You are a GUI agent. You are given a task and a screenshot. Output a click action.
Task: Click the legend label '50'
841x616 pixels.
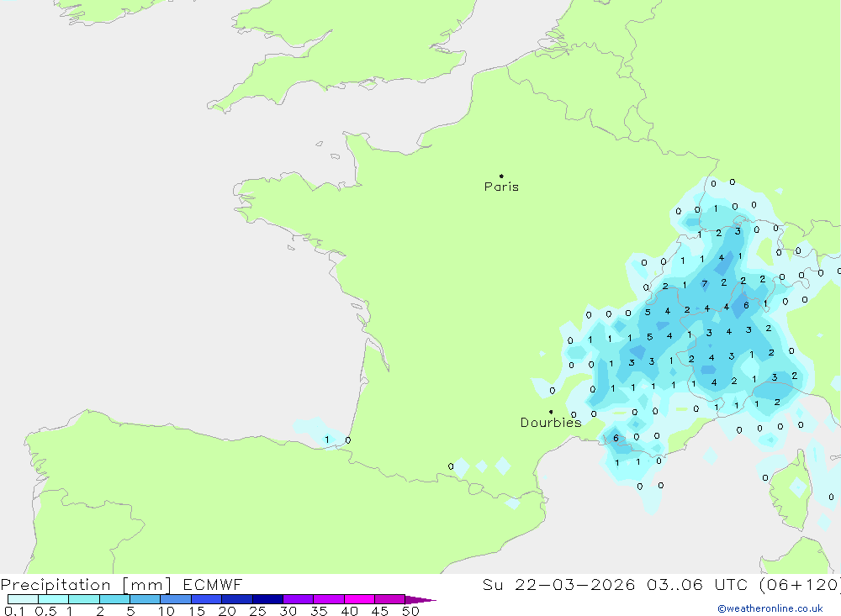pyautogui.click(x=410, y=611)
